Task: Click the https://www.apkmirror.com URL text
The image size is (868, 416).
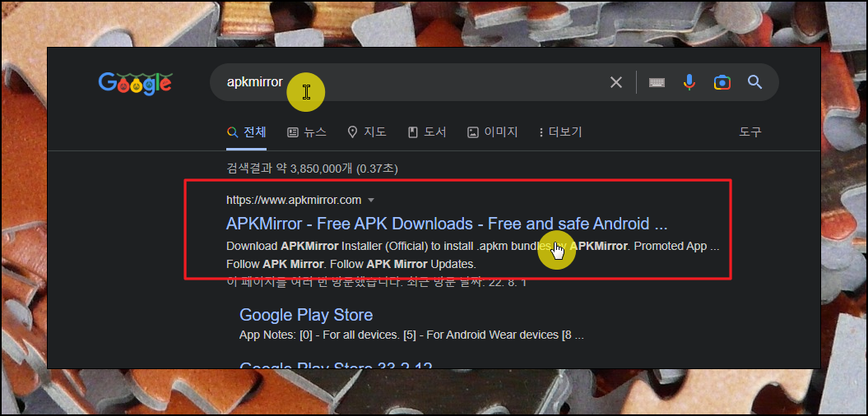Action: click(x=294, y=200)
